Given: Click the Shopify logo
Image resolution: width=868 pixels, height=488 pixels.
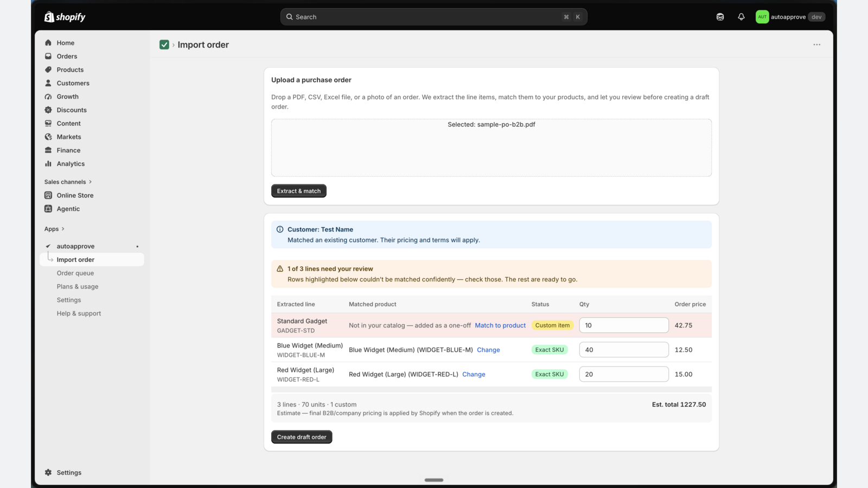Looking at the screenshot, I should pos(65,17).
